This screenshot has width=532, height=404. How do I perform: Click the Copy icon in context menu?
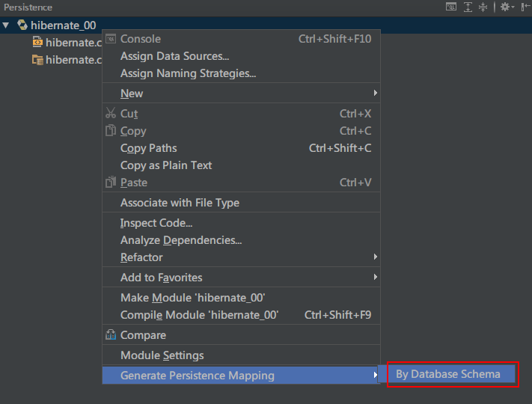pos(111,130)
